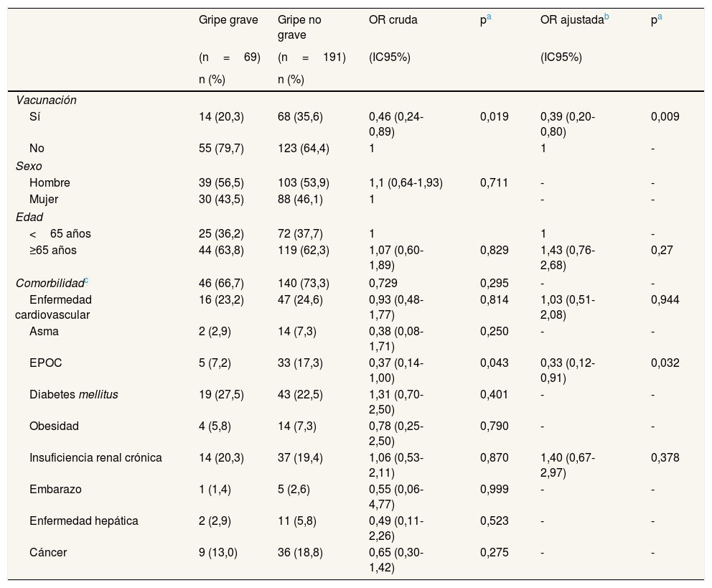712x588 pixels.
Task: Click the Vacunación section heading
Action: (46, 101)
